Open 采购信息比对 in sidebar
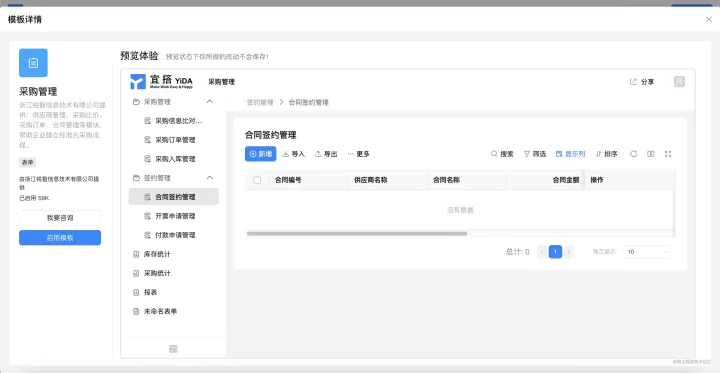This screenshot has width=720, height=373. pos(174,121)
